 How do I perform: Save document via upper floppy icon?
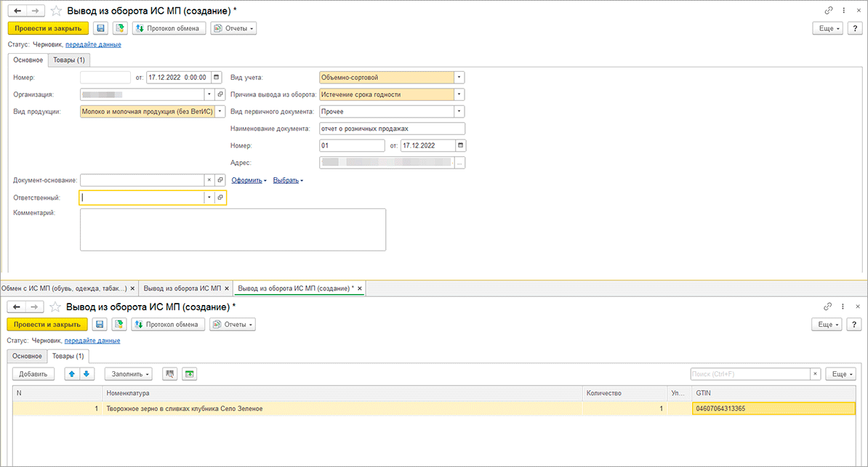(101, 28)
